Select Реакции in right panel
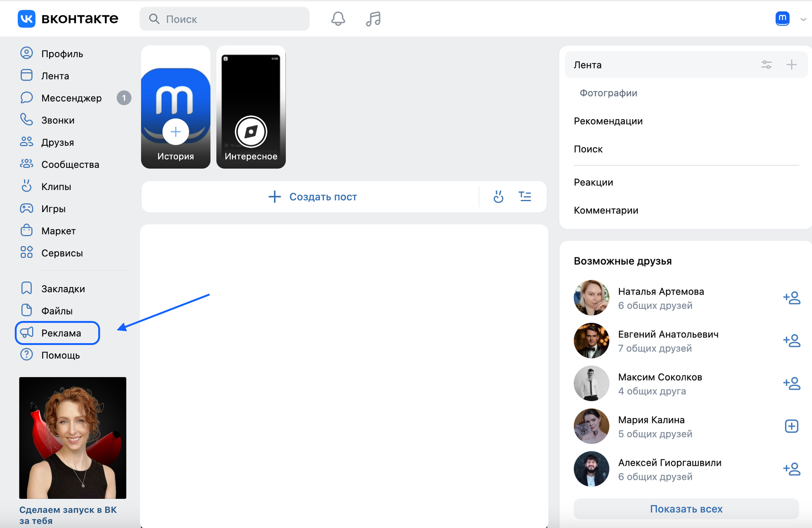The width and height of the screenshot is (812, 528). tap(593, 182)
